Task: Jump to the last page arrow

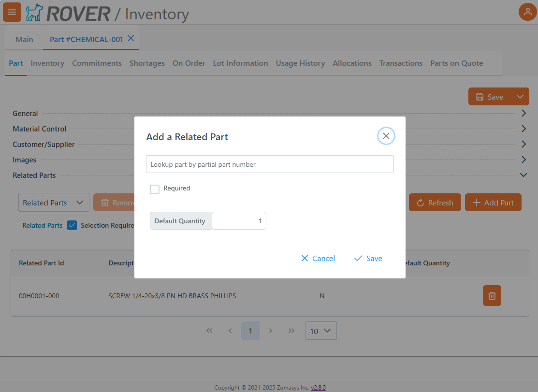Action: (x=291, y=331)
